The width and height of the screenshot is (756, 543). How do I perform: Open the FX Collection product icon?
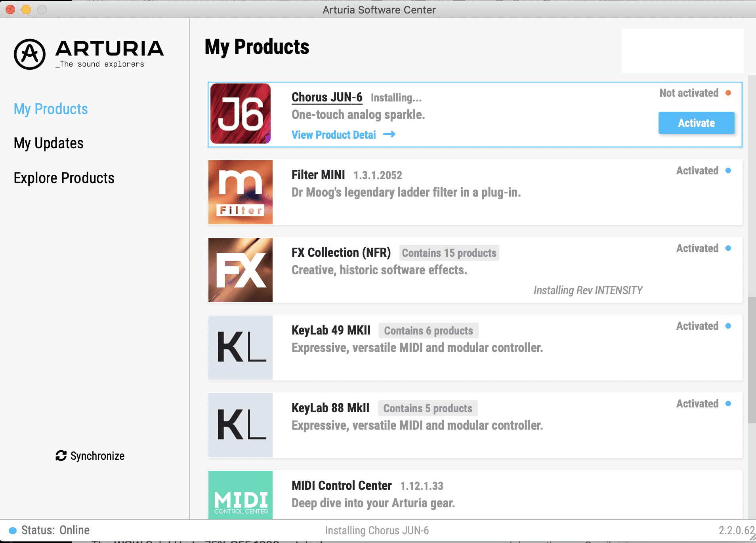tap(241, 270)
